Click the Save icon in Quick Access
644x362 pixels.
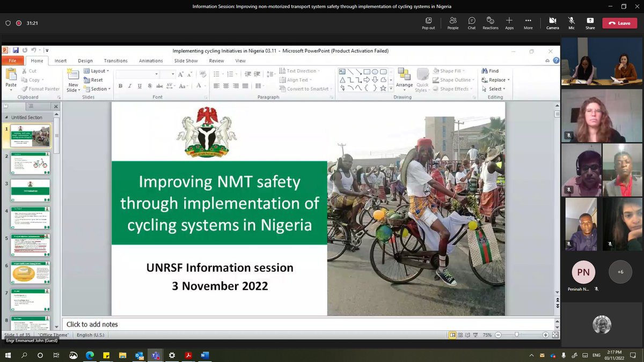[x=16, y=50]
